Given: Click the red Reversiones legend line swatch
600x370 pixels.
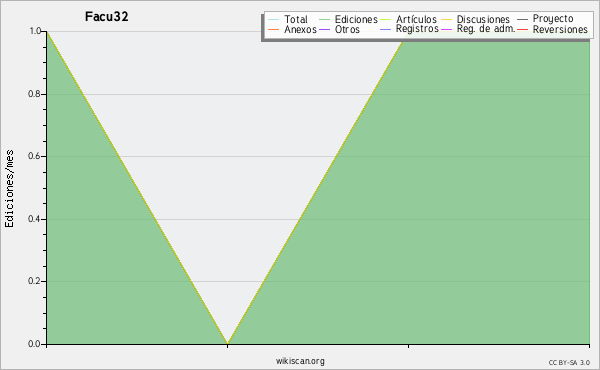Looking at the screenshot, I should pos(522,29).
